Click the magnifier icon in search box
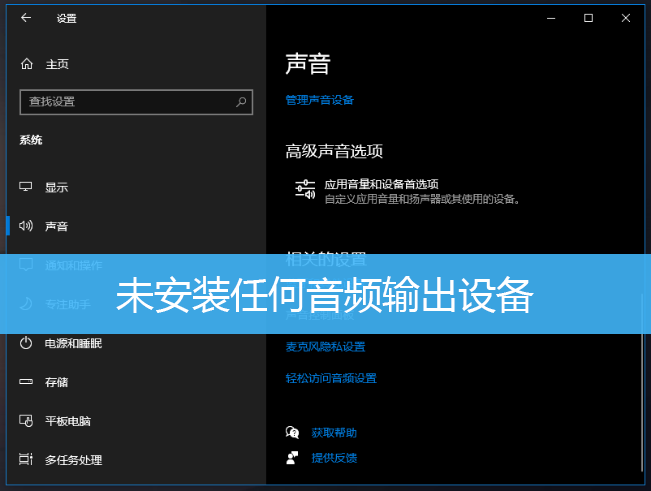The image size is (651, 491). (x=241, y=101)
